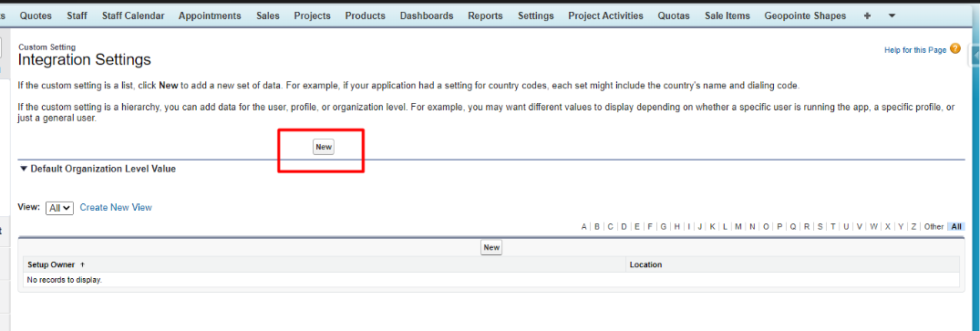Click the sort arrow beside Setup Owner

click(x=82, y=264)
